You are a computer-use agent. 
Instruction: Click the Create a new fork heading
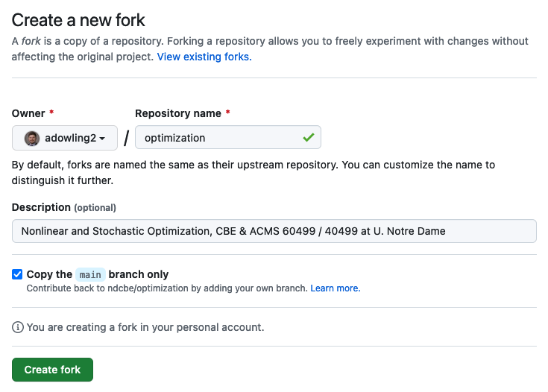click(x=78, y=20)
